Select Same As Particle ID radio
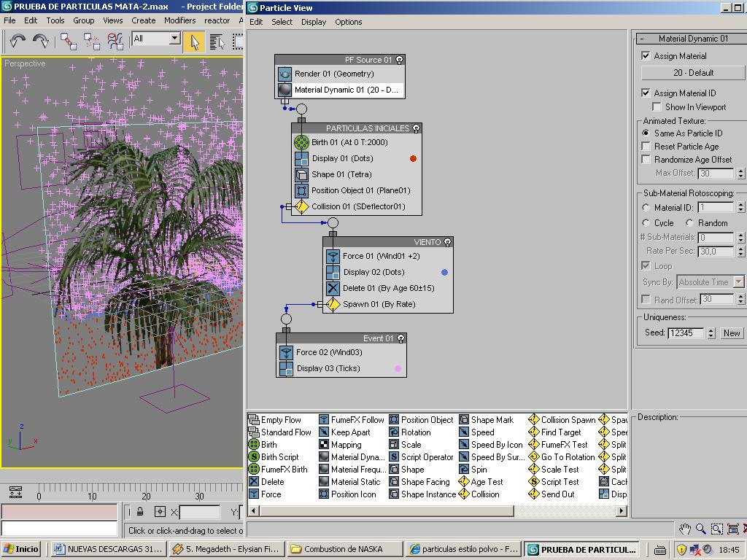747x560 pixels. tap(646, 133)
